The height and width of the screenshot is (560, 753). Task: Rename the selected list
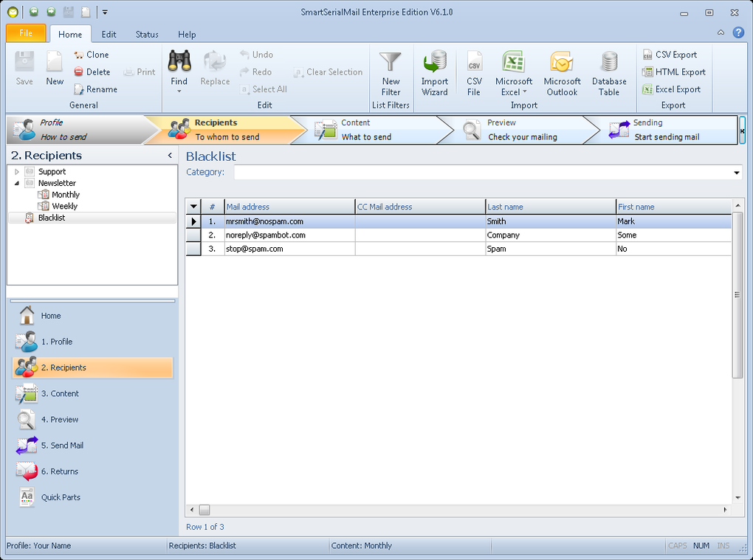pyautogui.click(x=95, y=89)
